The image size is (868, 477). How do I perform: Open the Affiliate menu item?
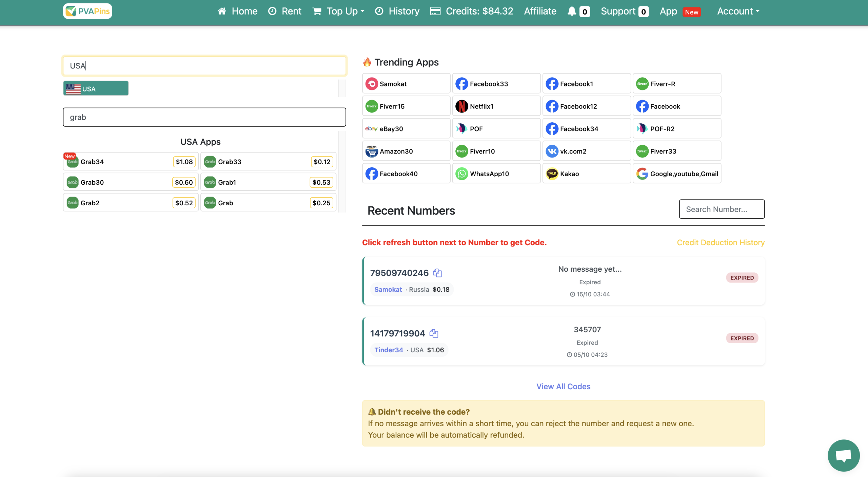point(540,11)
